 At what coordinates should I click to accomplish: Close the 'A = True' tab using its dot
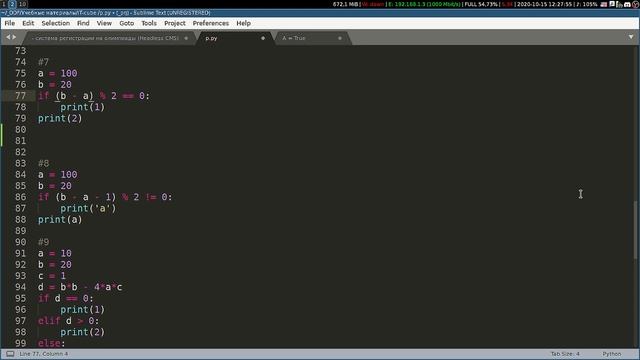340,38
